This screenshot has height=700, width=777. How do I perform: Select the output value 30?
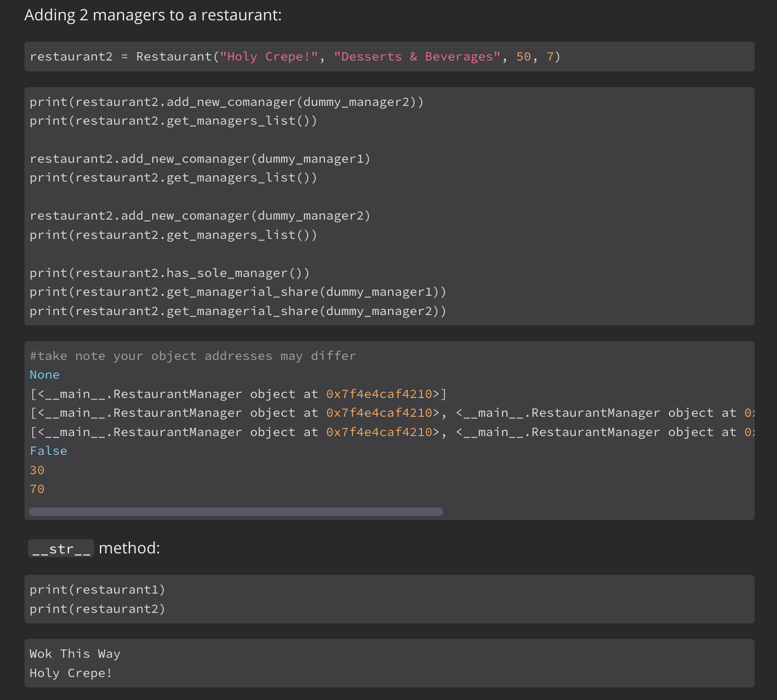[x=37, y=470]
